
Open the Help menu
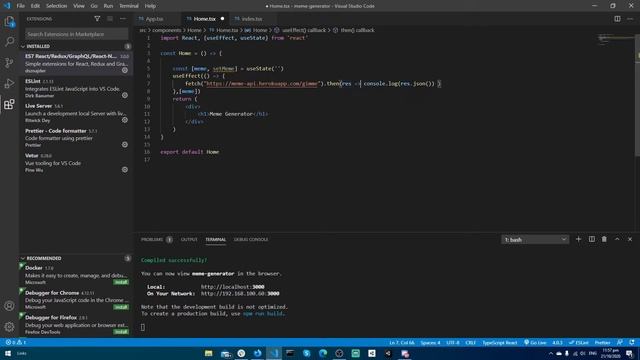(150, 6)
